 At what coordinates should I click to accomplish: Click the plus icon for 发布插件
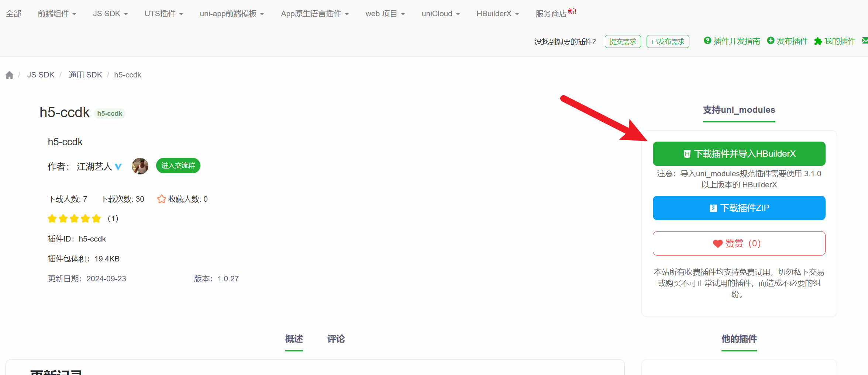771,41
